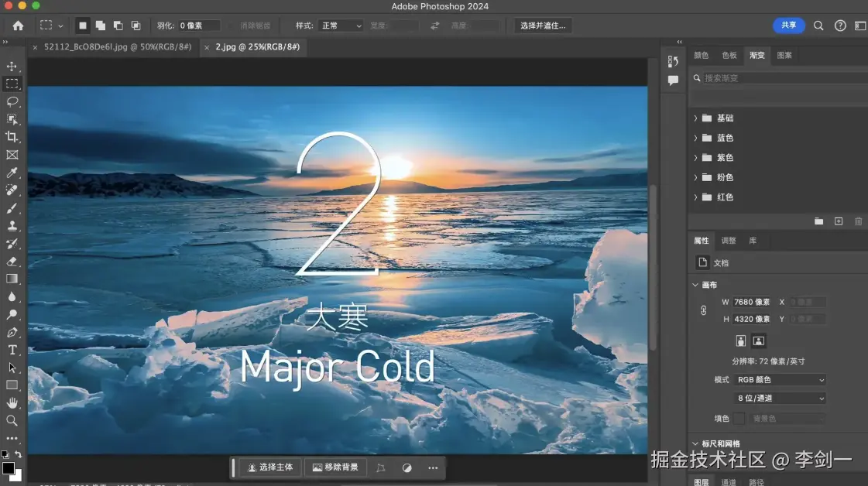
Task: Choose Intersect with selection mode
Action: tap(136, 26)
